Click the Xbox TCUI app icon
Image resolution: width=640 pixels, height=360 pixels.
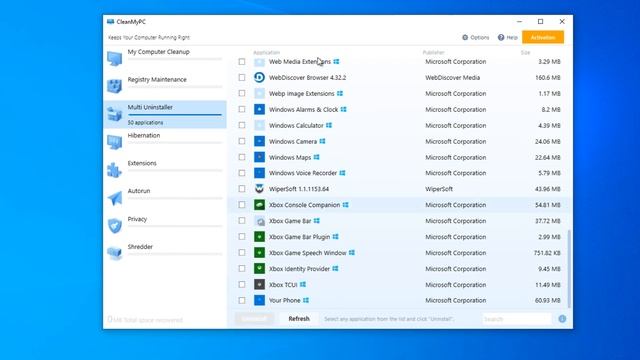pyautogui.click(x=259, y=284)
